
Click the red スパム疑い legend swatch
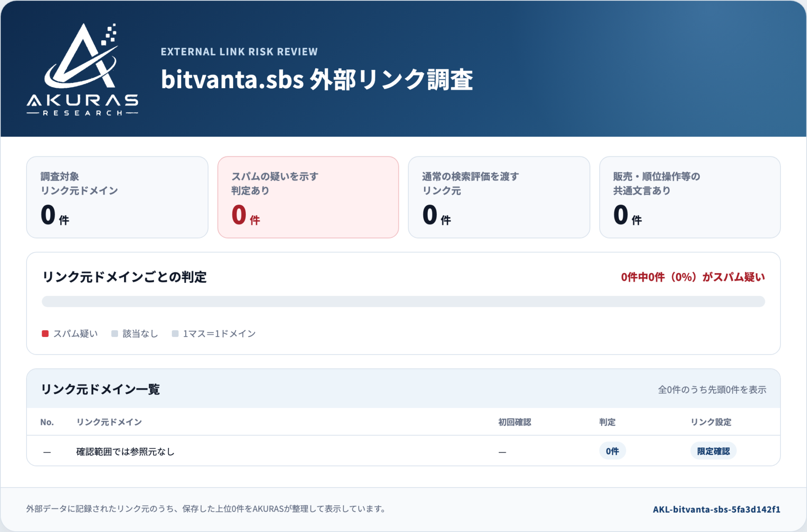tap(45, 334)
